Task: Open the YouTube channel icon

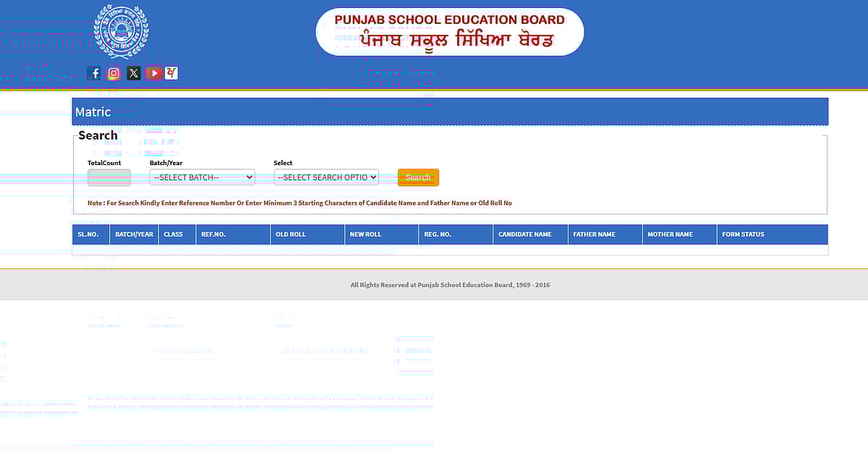Action: [x=153, y=73]
